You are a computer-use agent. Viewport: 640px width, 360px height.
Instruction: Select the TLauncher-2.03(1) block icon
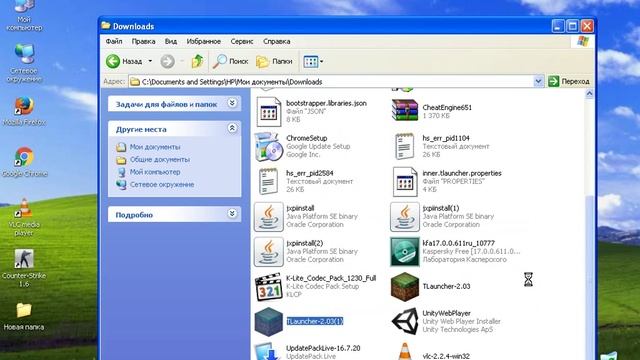(269, 322)
